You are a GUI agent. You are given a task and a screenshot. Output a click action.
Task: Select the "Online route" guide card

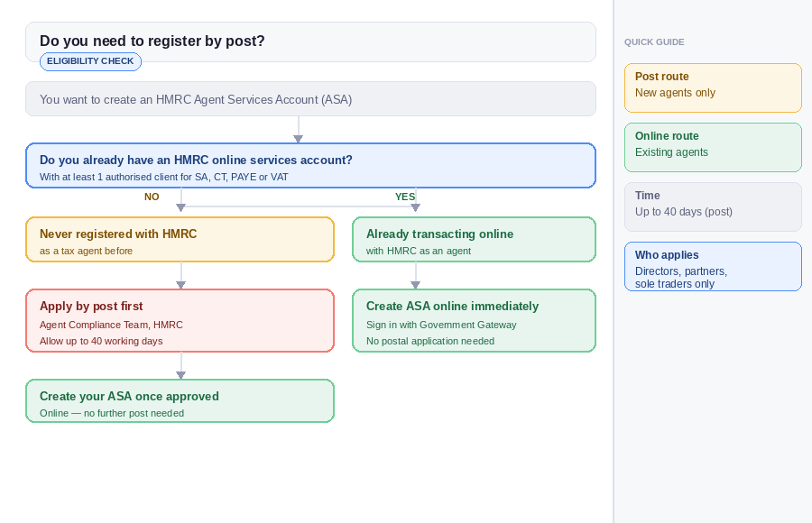tap(713, 147)
